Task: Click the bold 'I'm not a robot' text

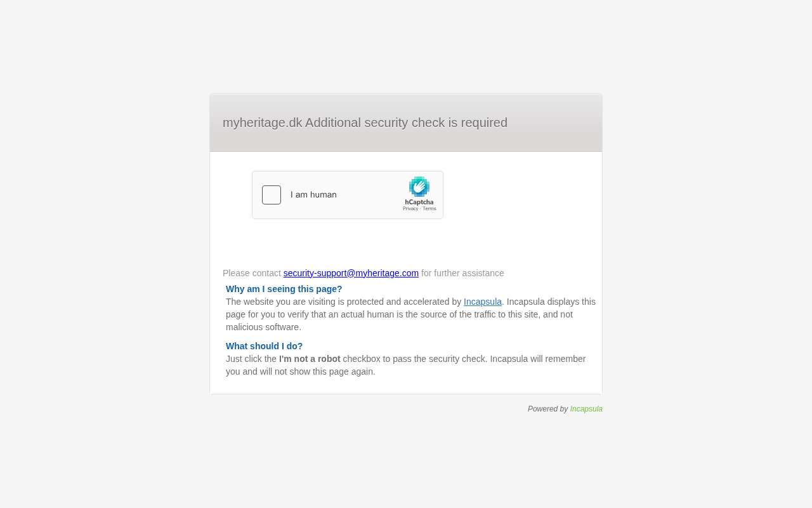Action: [310, 359]
